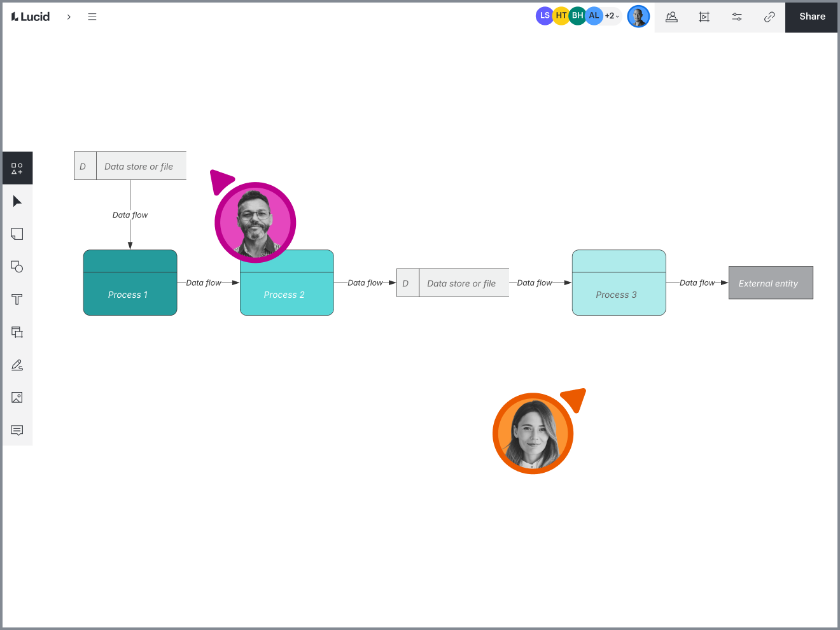The image size is (840, 630).
Task: Select the pointer select tool
Action: point(17,202)
